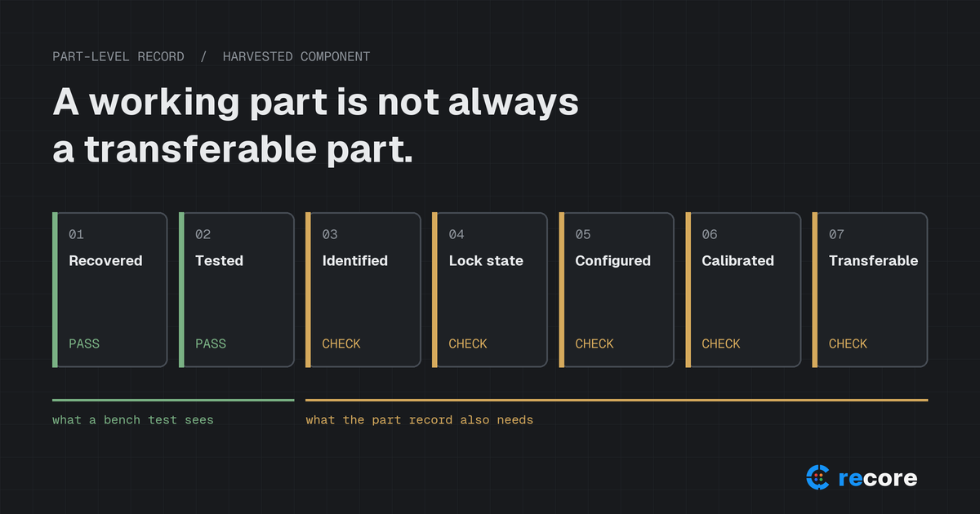Open the 03 Identified card
Screen dimensions: 980x514
[x=363, y=290]
